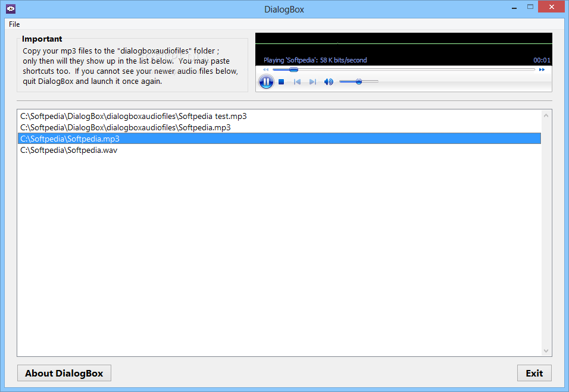Click the rewind arrows on the seek bar
This screenshot has height=392, width=569.
coord(265,70)
